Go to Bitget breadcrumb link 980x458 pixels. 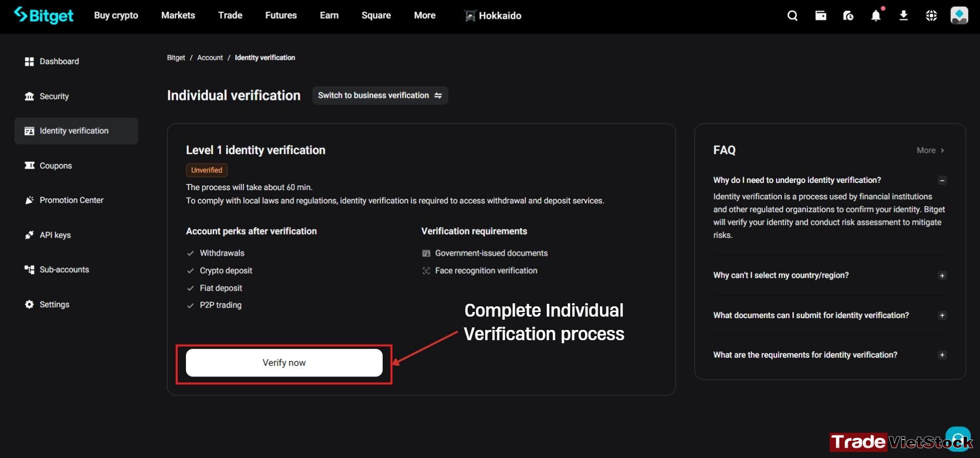(176, 57)
